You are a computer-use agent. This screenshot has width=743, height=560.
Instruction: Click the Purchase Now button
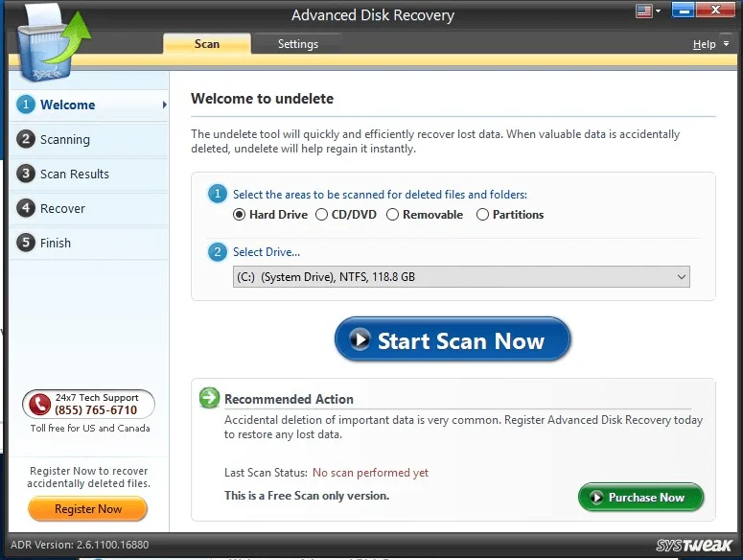640,498
